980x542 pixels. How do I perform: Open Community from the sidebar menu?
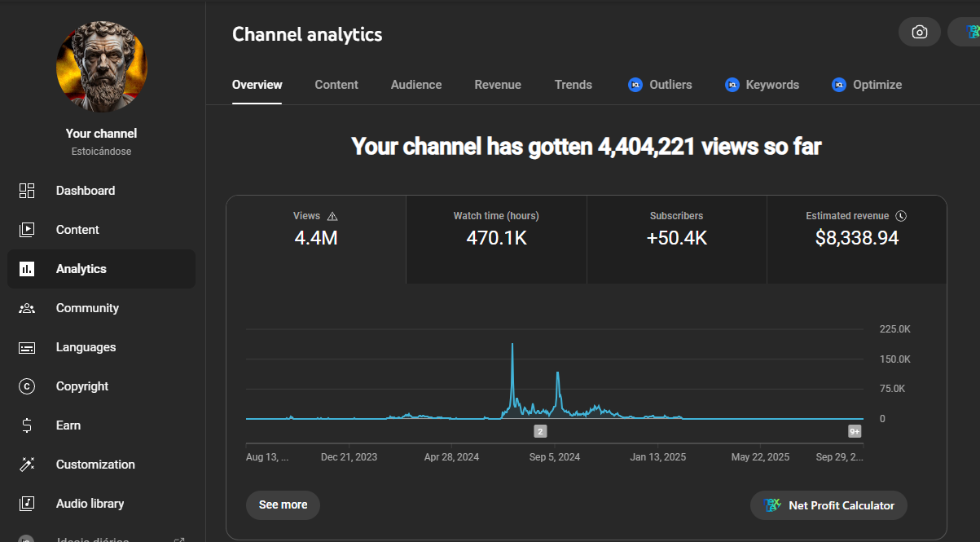tap(101, 308)
